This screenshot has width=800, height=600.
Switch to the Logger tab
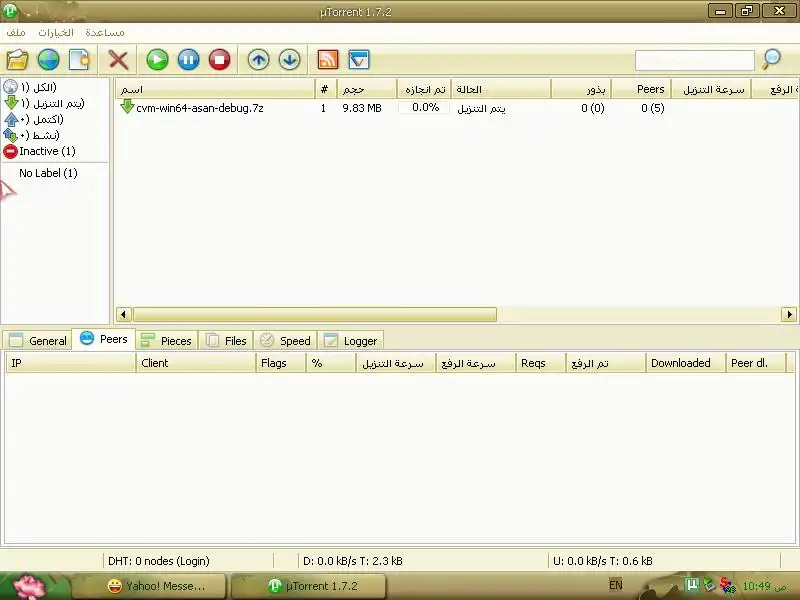[351, 340]
